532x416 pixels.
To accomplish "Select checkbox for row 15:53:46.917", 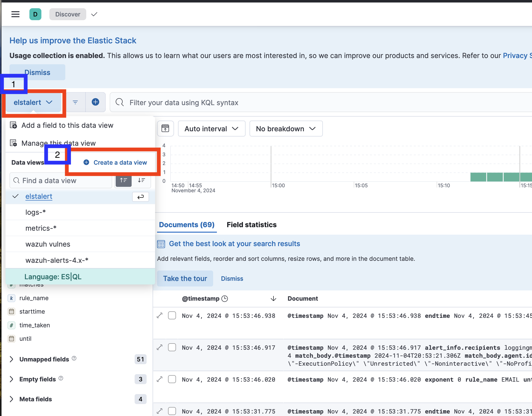I will (172, 347).
